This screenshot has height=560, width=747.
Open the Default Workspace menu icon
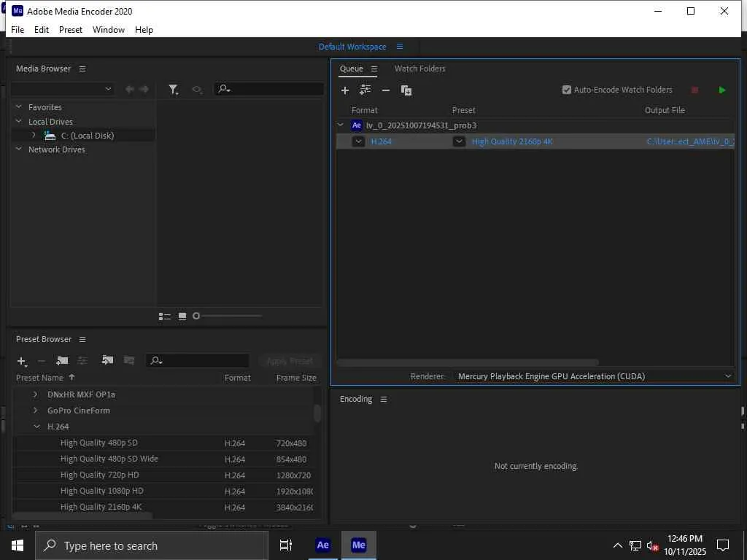coord(400,47)
